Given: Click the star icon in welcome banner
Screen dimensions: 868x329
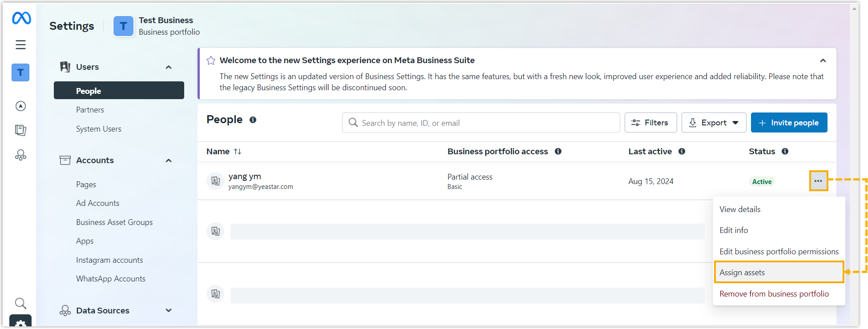Looking at the screenshot, I should [211, 60].
